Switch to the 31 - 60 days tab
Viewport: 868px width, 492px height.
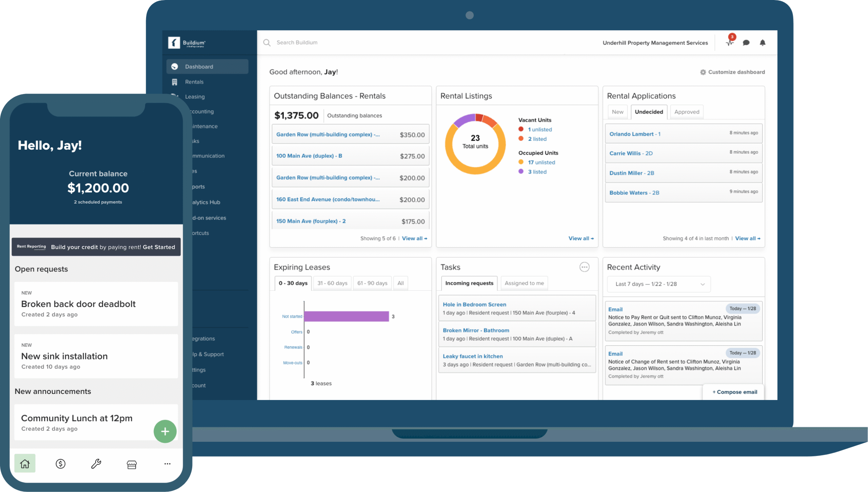[x=332, y=283]
